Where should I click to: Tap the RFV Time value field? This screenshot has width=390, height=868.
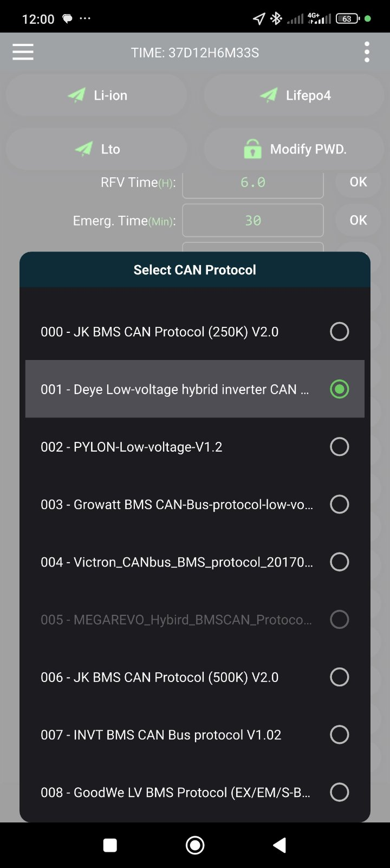pos(253,183)
